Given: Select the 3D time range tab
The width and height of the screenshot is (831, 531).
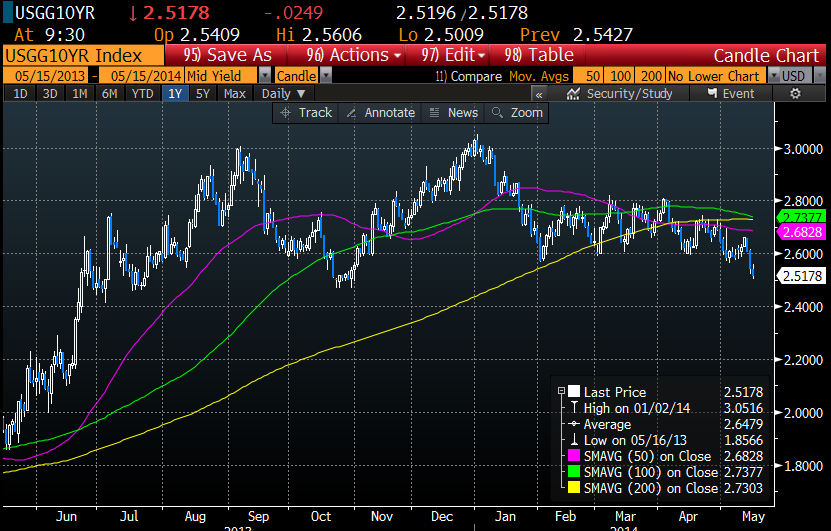Looking at the screenshot, I should [x=50, y=94].
